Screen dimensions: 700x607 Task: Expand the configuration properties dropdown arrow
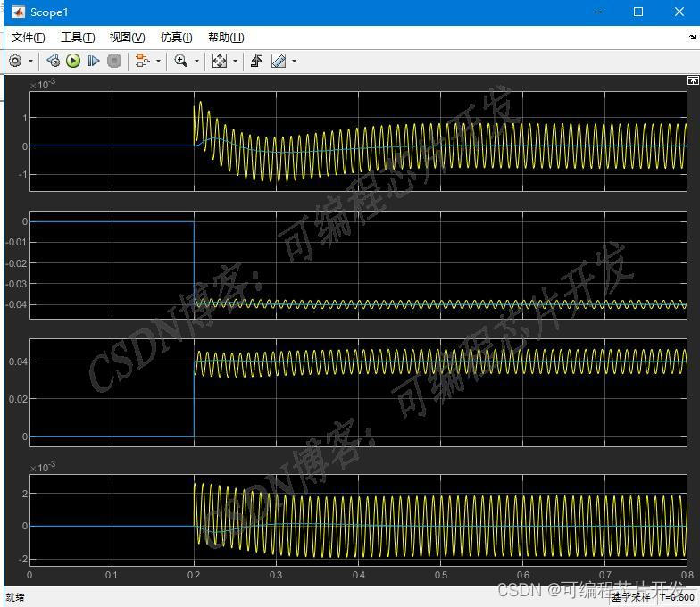click(x=30, y=61)
